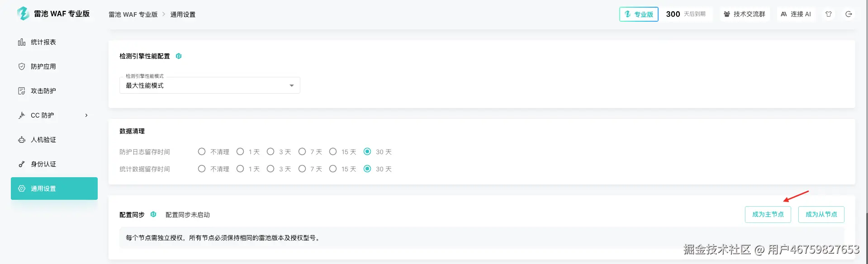Image resolution: width=868 pixels, height=264 pixels.
Task: Click the 技术交流群 button
Action: (745, 14)
